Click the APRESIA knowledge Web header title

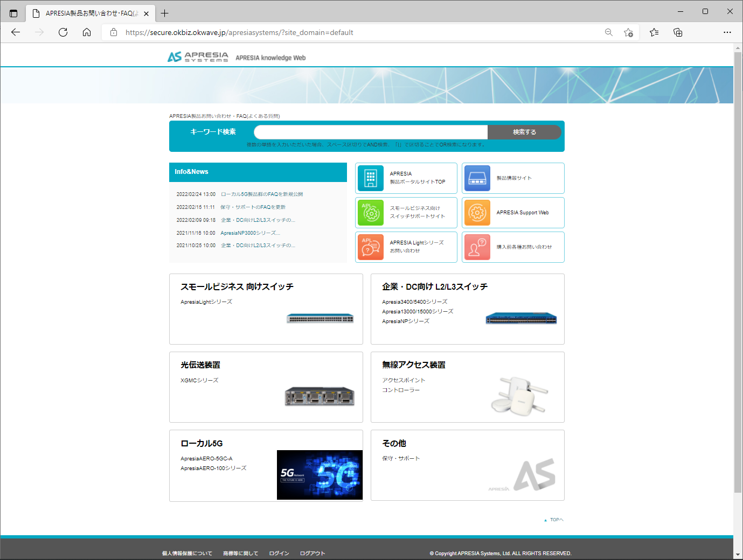tap(270, 58)
